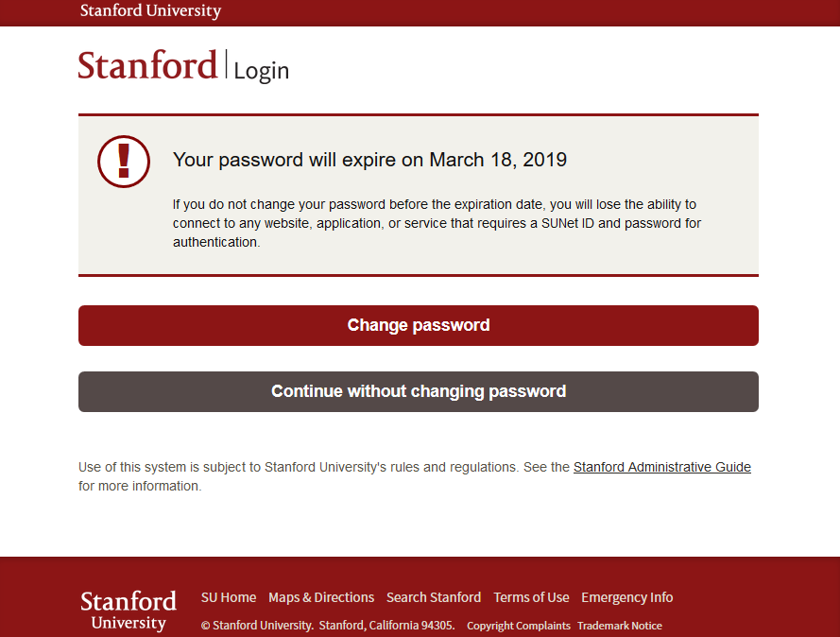Click the red exclamation warning icon
The width and height of the screenshot is (840, 637).
124,161
